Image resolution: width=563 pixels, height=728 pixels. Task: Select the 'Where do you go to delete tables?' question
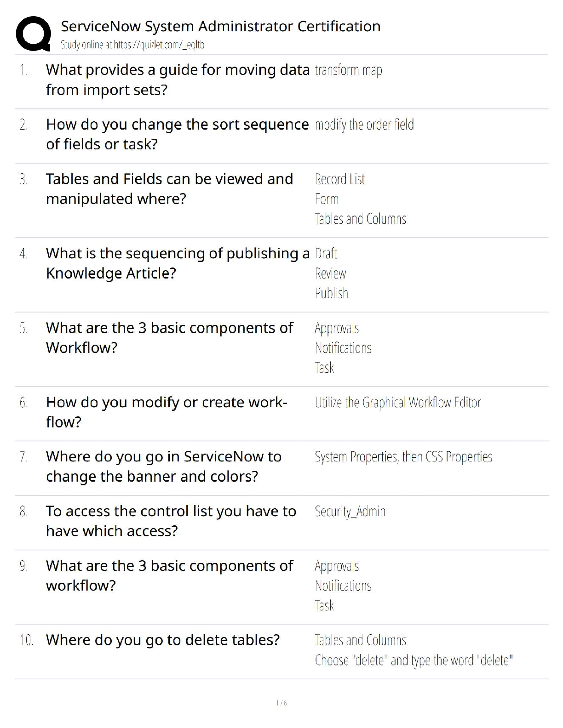click(163, 640)
